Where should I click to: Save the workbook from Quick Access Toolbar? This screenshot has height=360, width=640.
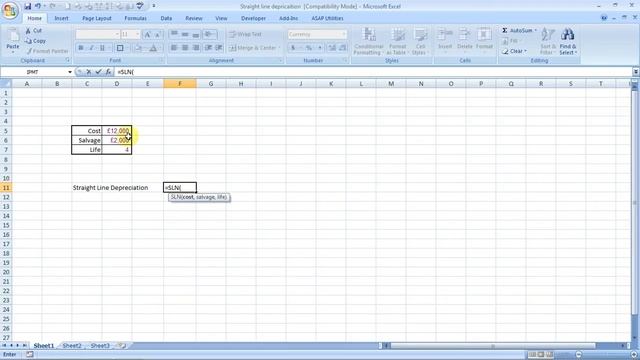coord(27,6)
